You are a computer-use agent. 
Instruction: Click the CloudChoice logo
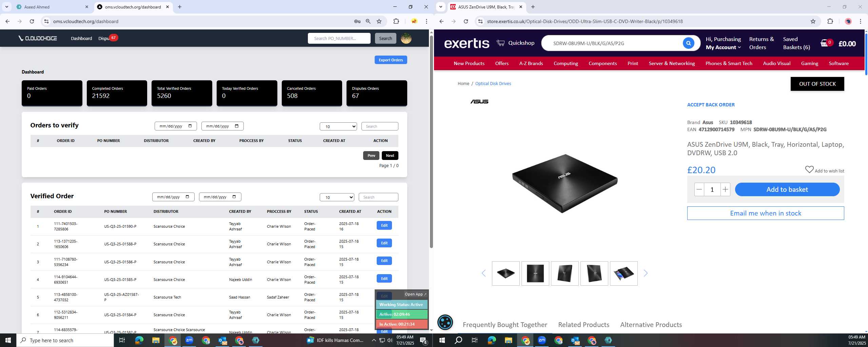[38, 38]
